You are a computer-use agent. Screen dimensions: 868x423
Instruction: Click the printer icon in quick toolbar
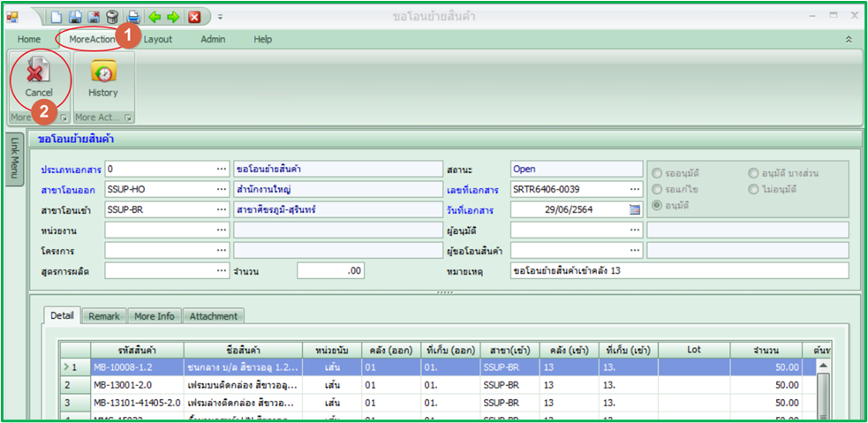click(133, 17)
